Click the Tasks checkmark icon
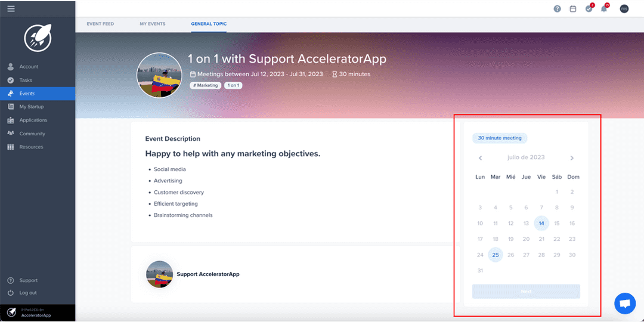The image size is (644, 322). (x=11, y=80)
